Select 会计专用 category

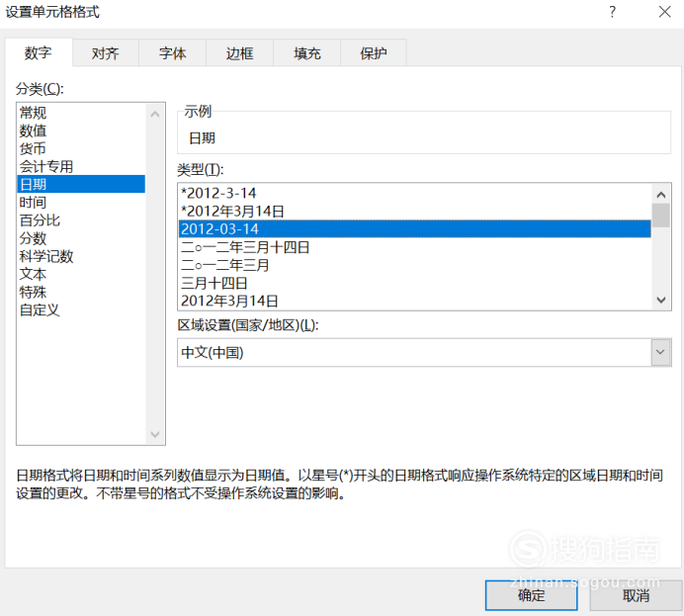(x=81, y=166)
